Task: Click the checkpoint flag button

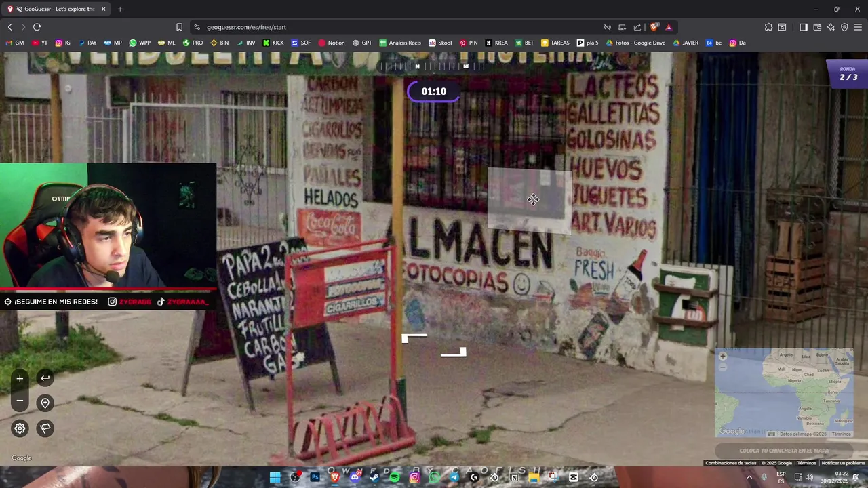Action: coord(45,428)
